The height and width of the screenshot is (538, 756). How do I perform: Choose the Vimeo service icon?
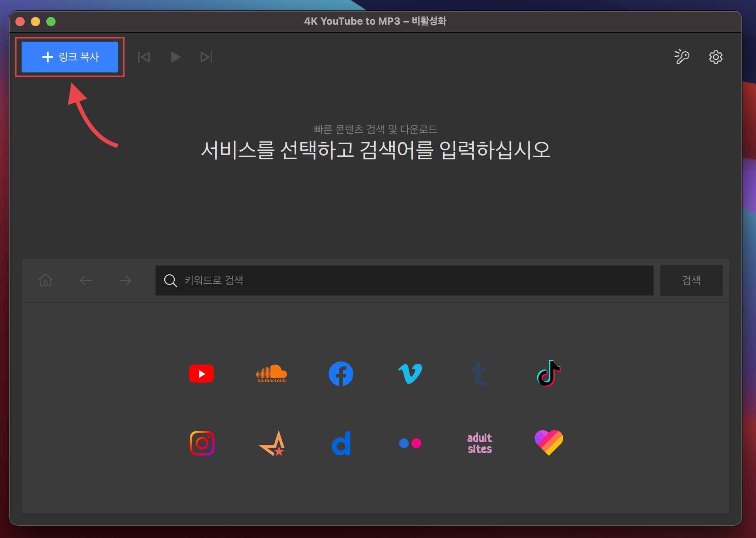click(410, 373)
